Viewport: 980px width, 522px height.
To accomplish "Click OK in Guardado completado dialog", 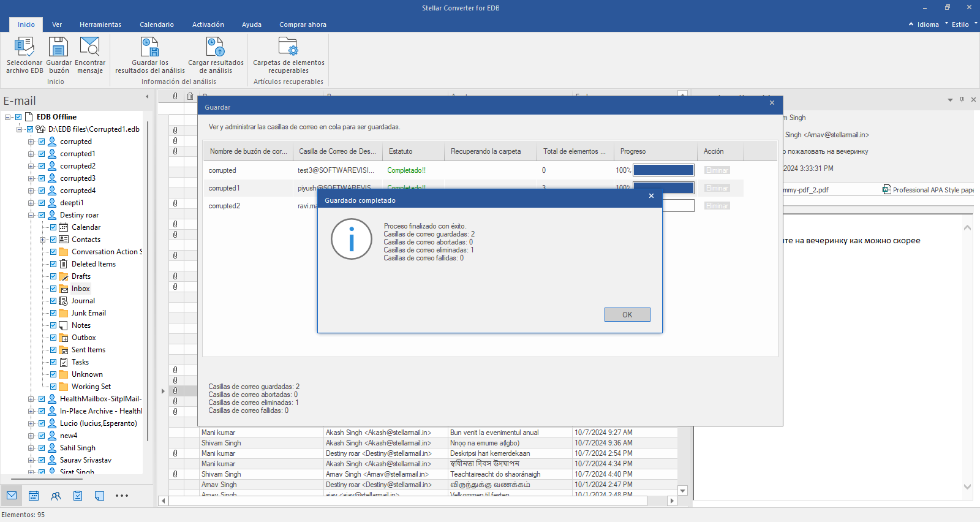I will (627, 314).
